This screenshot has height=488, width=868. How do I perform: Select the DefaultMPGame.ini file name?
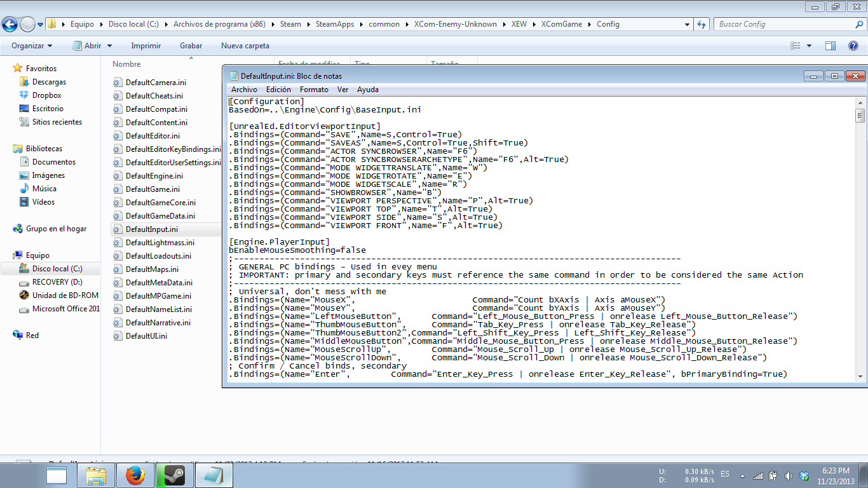coord(159,296)
